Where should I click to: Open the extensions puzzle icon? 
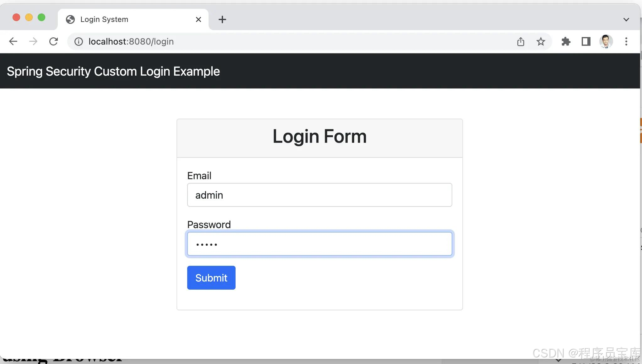click(x=566, y=41)
